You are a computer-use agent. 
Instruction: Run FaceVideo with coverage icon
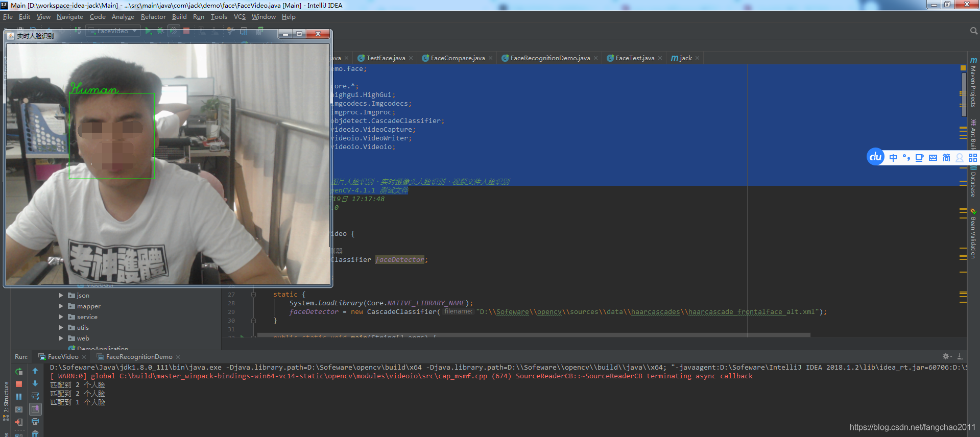[x=174, y=31]
